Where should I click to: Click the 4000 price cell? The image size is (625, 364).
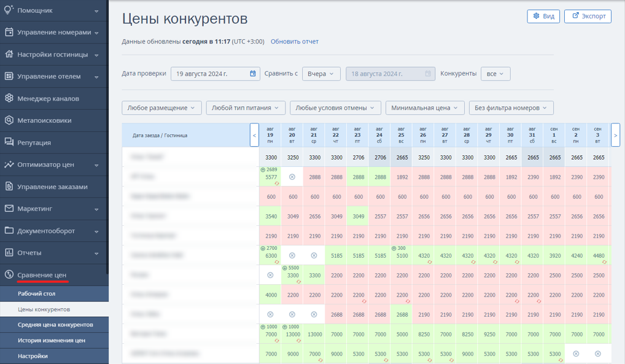point(271,295)
